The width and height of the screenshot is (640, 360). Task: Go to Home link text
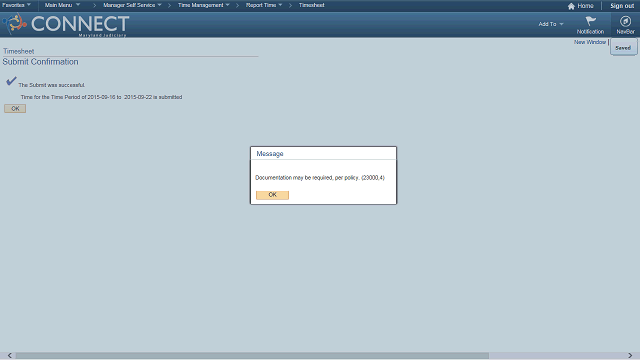tap(585, 6)
